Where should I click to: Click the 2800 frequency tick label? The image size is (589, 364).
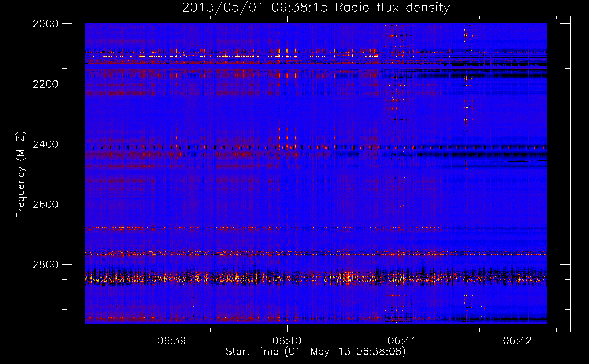46,265
